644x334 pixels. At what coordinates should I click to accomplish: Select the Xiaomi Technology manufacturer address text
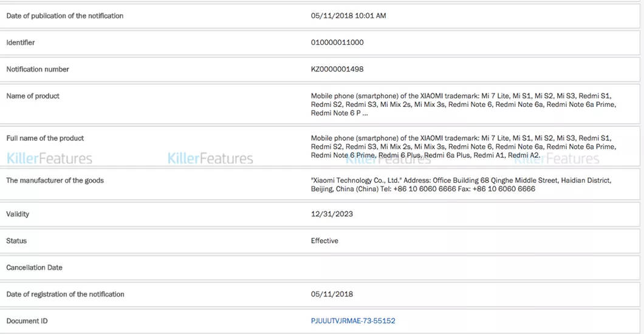tap(461, 185)
